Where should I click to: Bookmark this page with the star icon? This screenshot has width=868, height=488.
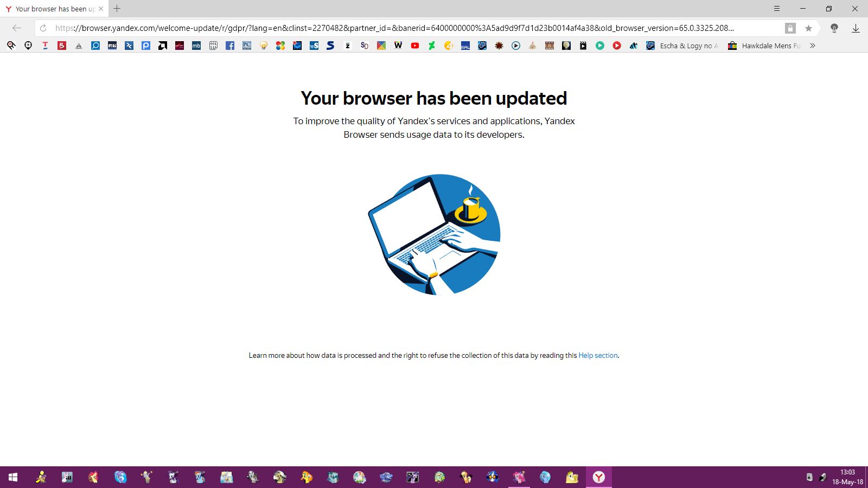click(808, 28)
